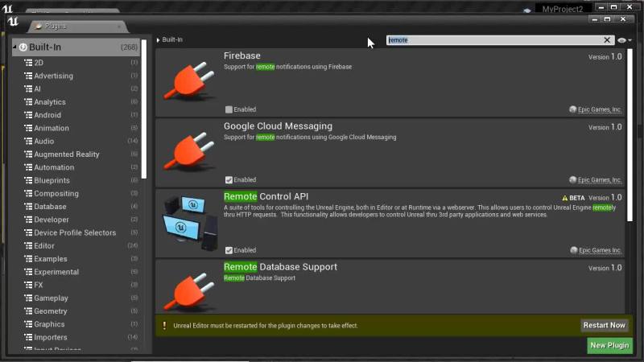Click the Analytics category list icon
Viewport: 644px width, 362px height.
pos(28,102)
